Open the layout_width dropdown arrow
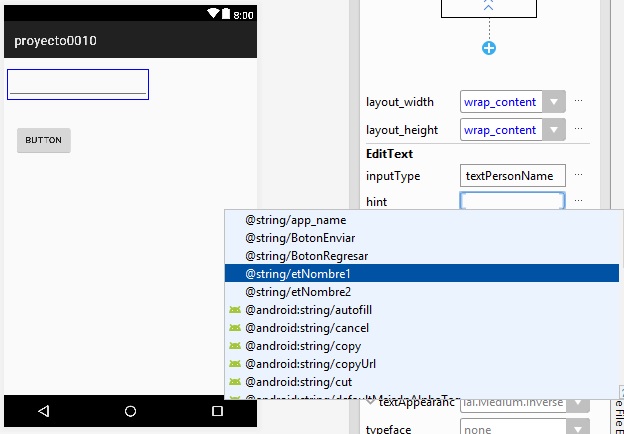 (555, 102)
